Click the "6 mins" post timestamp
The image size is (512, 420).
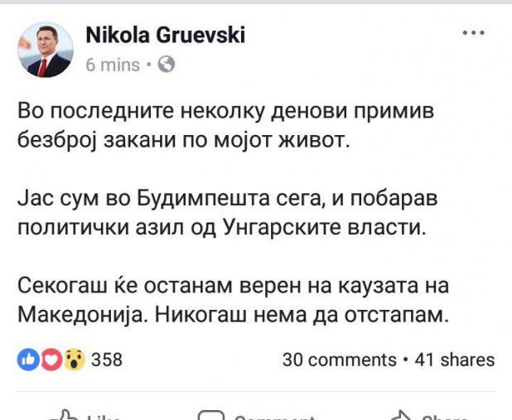pyautogui.click(x=113, y=65)
